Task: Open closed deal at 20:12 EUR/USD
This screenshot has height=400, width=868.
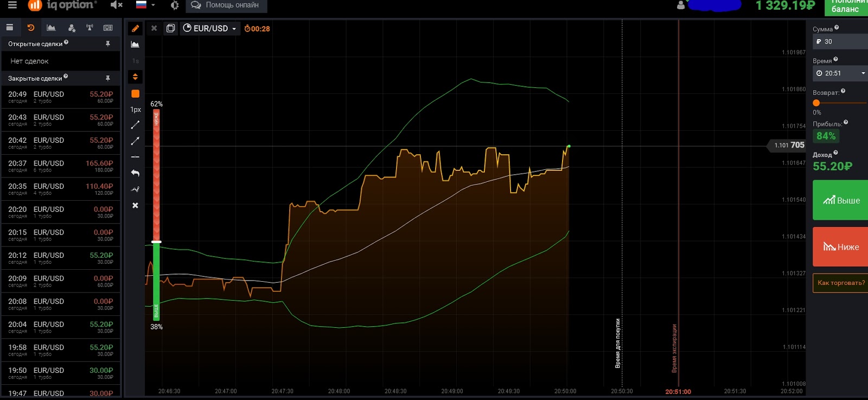Action: (x=61, y=258)
